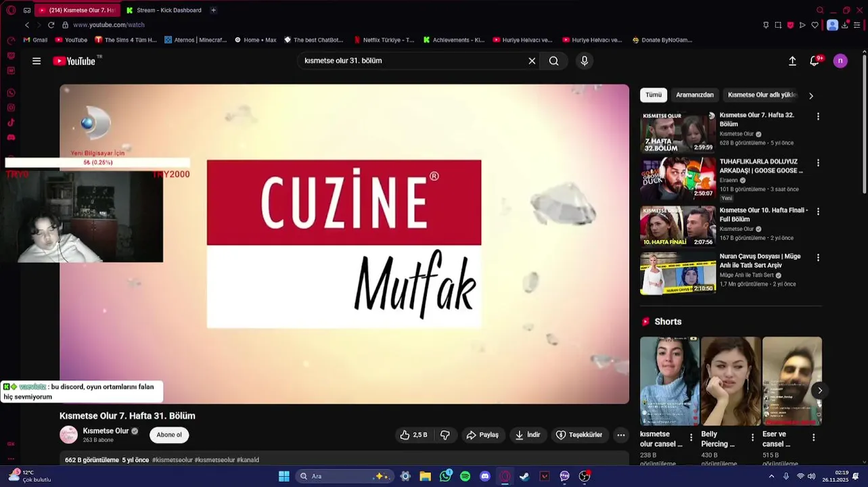Subscribe with the Abone ol button
The height and width of the screenshot is (487, 868).
coord(169,435)
